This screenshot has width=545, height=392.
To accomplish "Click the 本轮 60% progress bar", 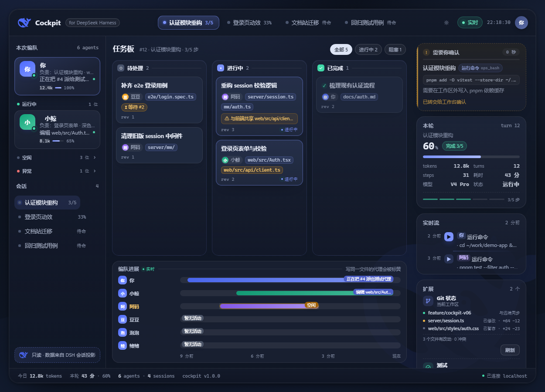I will point(471,157).
